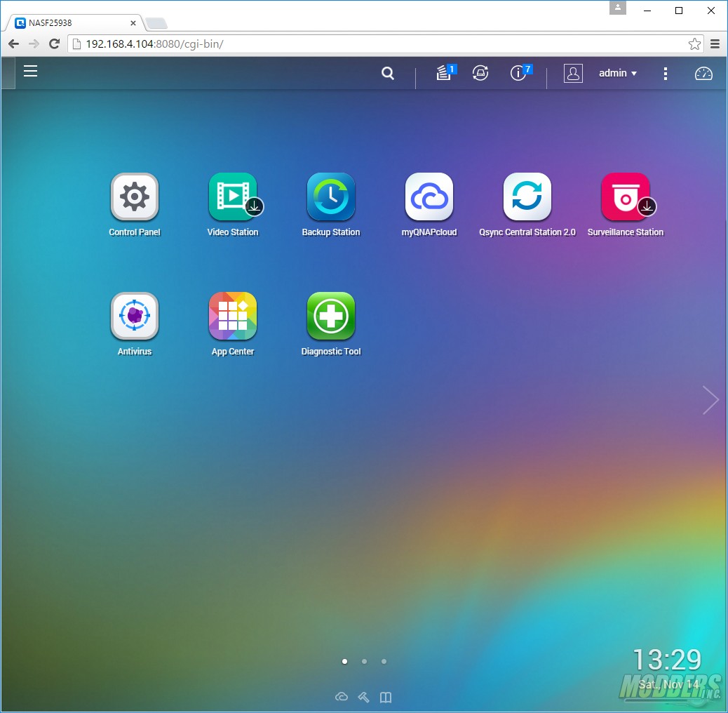Select the NASF25938 browser tab
The width and height of the screenshot is (728, 713).
74,22
